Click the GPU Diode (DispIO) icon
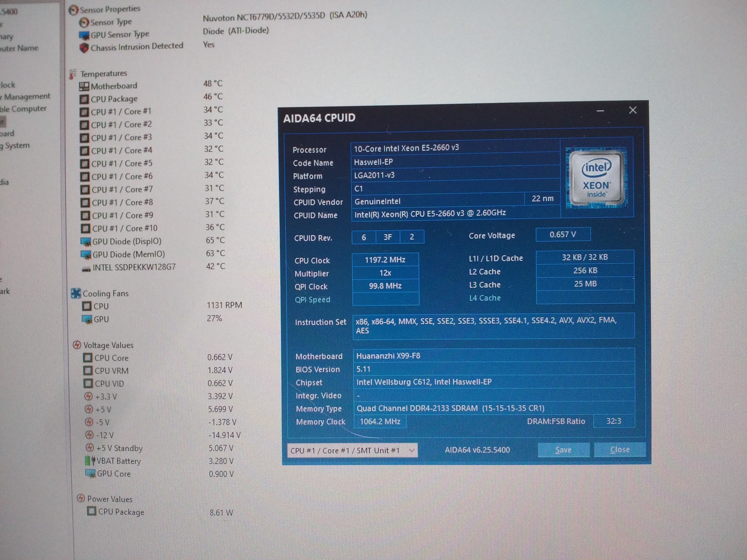The height and width of the screenshot is (560, 747). click(x=86, y=242)
